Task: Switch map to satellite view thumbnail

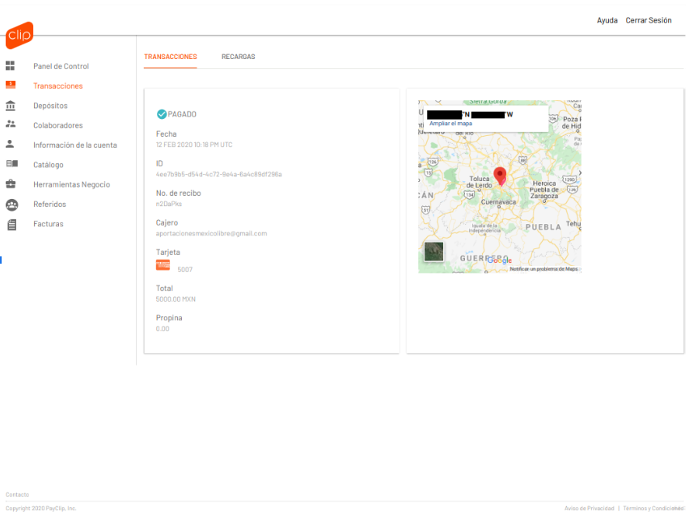Action: tap(434, 252)
